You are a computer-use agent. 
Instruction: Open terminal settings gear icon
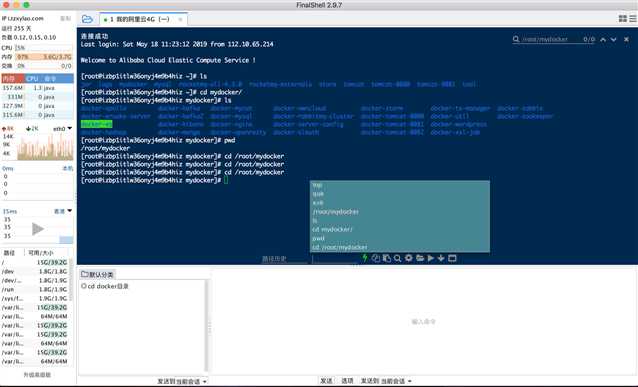click(x=409, y=258)
